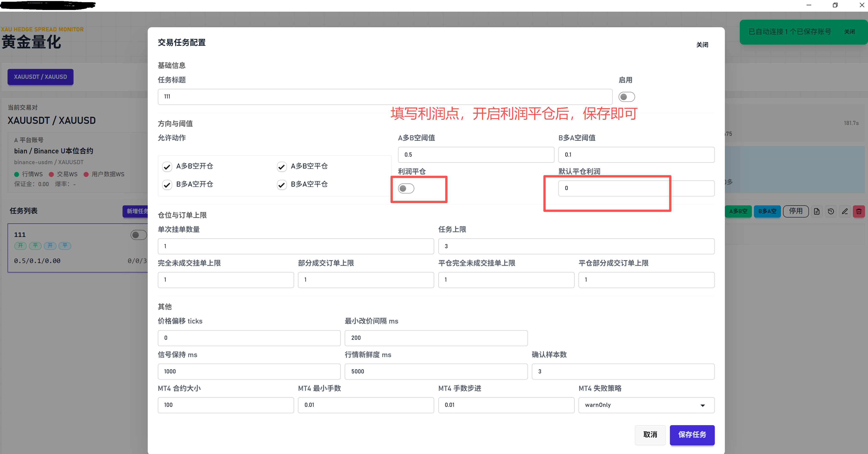Focus the 完全未成交挂单上限 input
This screenshot has width=868, height=454.
225,280
